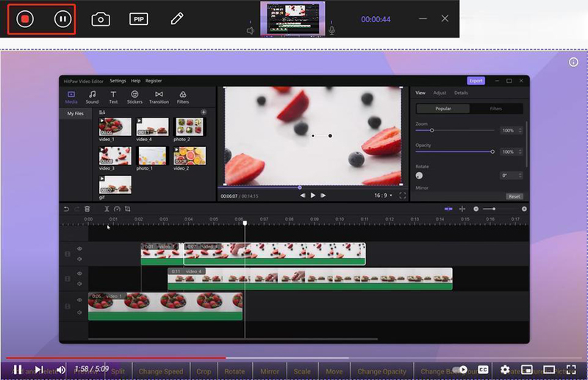
Task: Click the recorder microphone icon
Action: click(332, 31)
